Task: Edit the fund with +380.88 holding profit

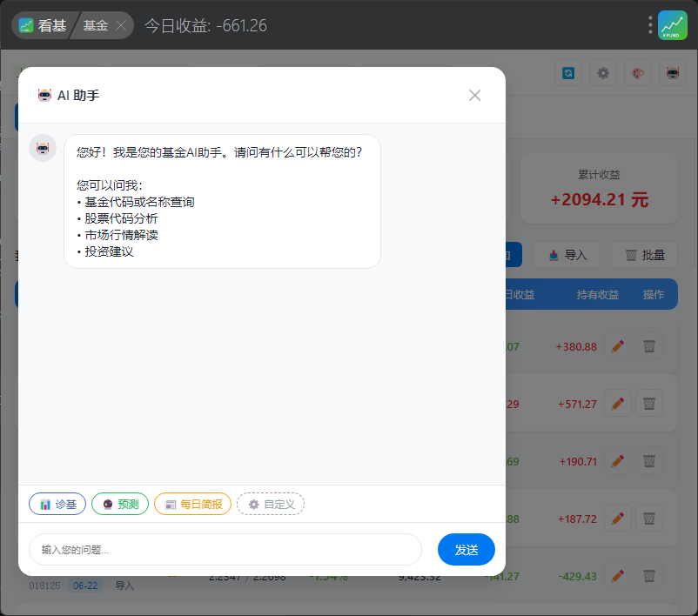Action: tap(618, 345)
